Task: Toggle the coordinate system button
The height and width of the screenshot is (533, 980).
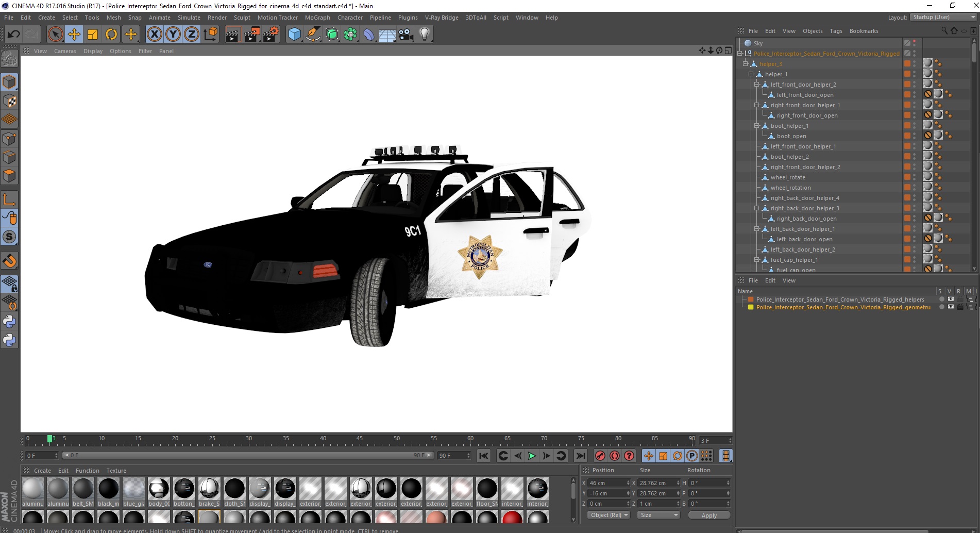Action: tap(210, 35)
